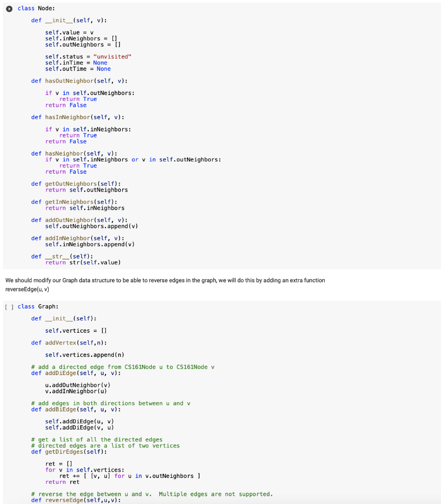Click 'self.vertices.append(n)' line
441x504 pixels.
(85, 355)
